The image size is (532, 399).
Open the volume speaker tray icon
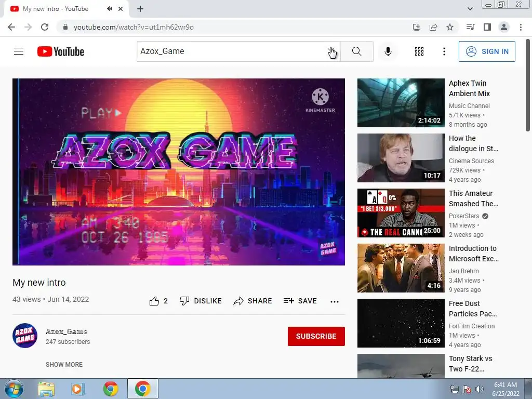point(480,389)
